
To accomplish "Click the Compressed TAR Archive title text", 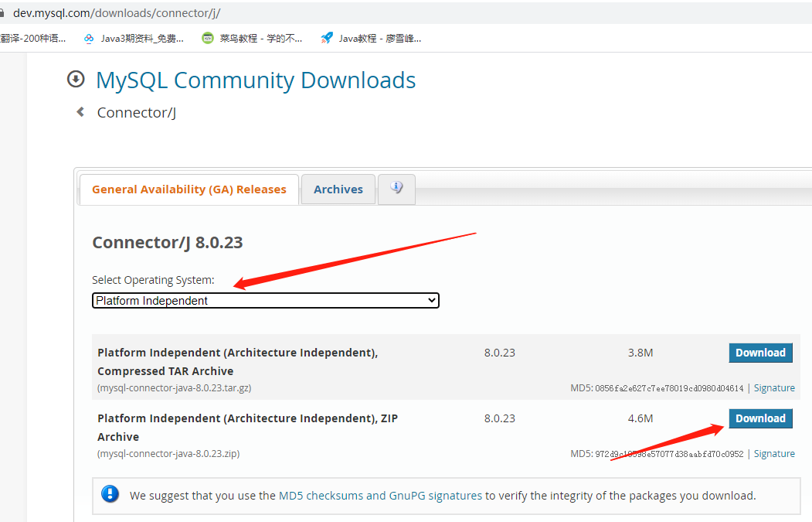I will 238,362.
